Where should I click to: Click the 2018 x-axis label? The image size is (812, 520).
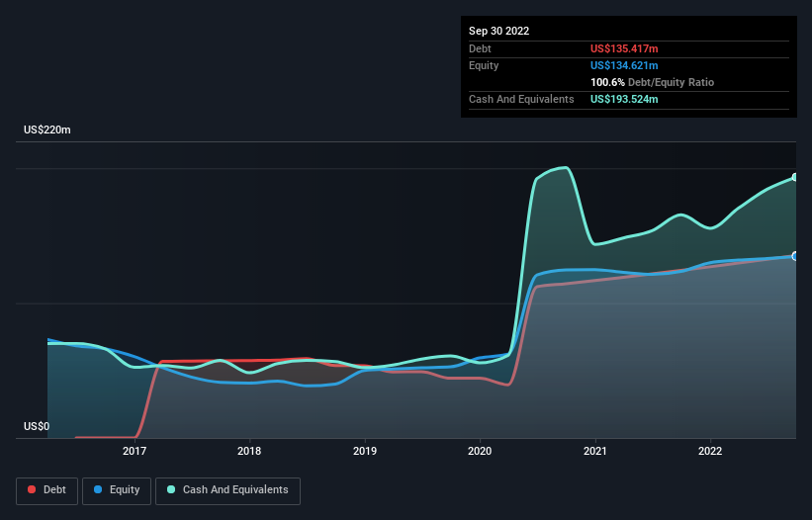(249, 451)
